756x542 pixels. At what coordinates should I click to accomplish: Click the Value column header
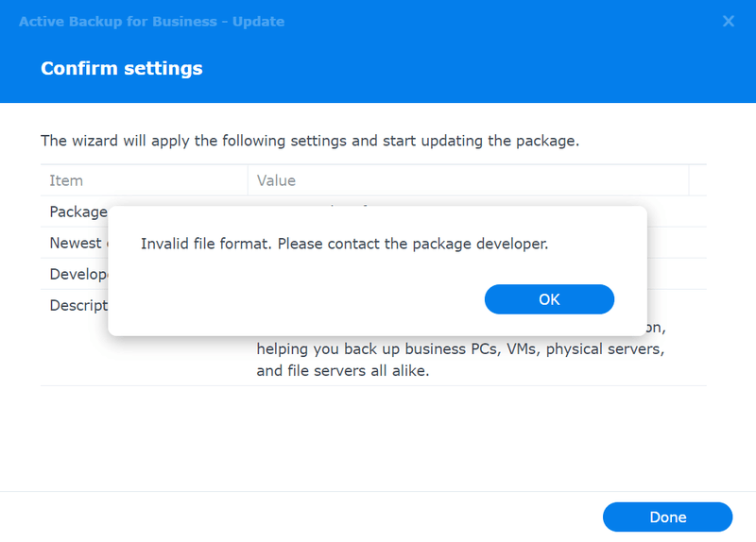[x=276, y=180]
